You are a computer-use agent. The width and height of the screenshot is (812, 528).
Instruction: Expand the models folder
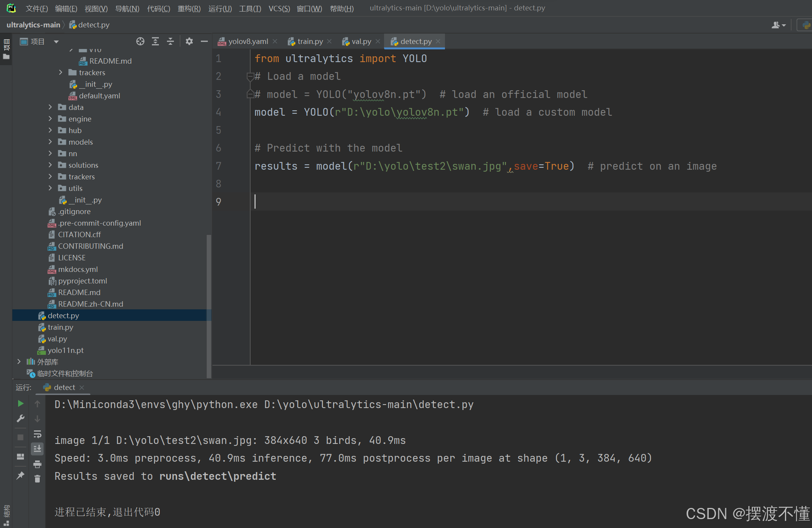pyautogui.click(x=50, y=142)
